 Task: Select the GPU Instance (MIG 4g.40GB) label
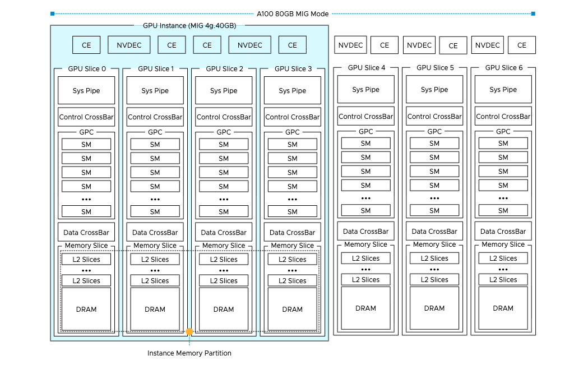coord(189,25)
